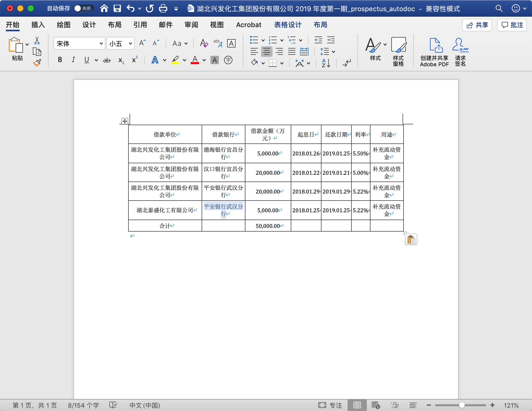The width and height of the screenshot is (532, 411).
Task: Toggle Italic formatting
Action: 73,60
